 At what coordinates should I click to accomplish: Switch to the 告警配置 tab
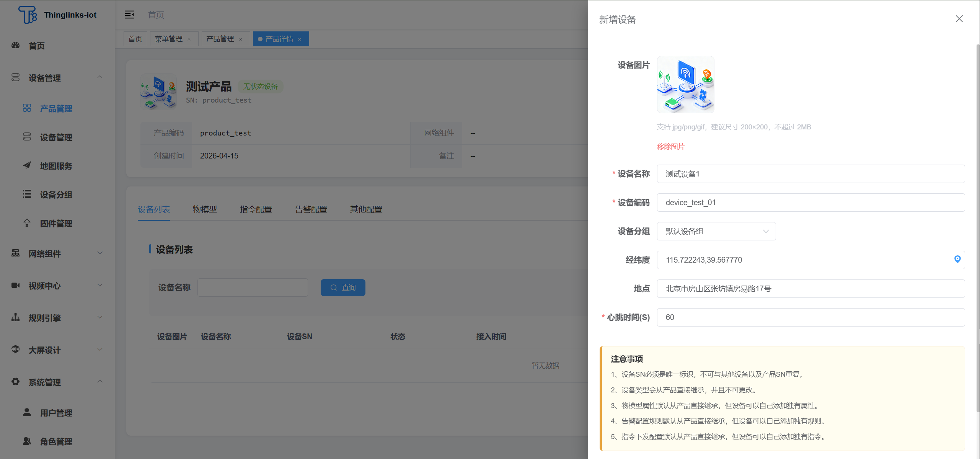[311, 209]
